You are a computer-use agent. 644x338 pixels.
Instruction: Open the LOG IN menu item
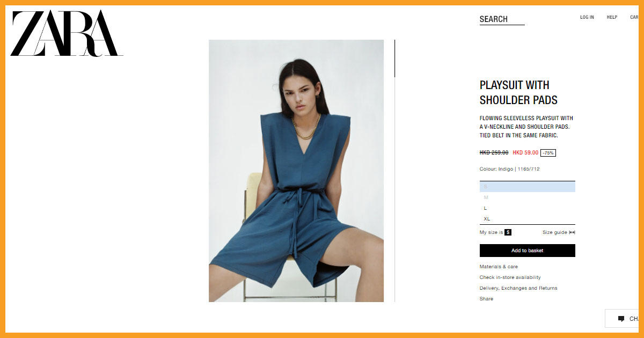click(587, 17)
